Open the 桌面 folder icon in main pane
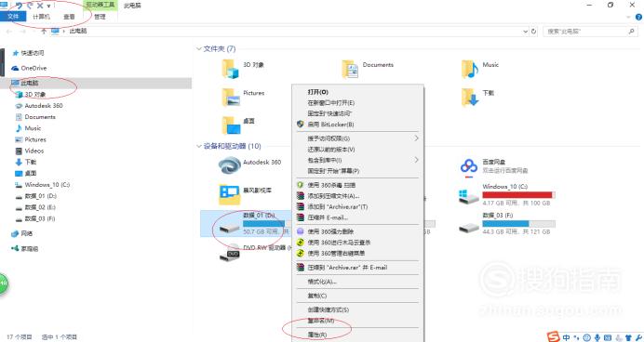Image resolution: width=644 pixels, height=342 pixels. tap(231, 125)
